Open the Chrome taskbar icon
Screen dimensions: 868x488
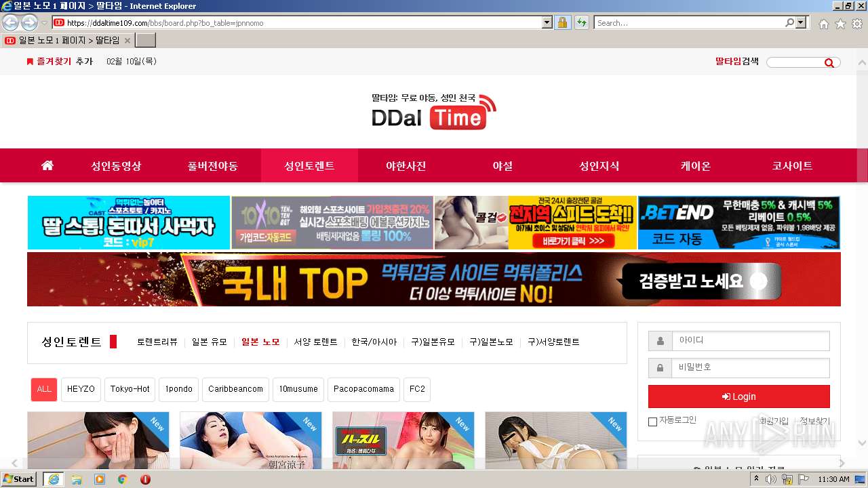[x=123, y=479]
